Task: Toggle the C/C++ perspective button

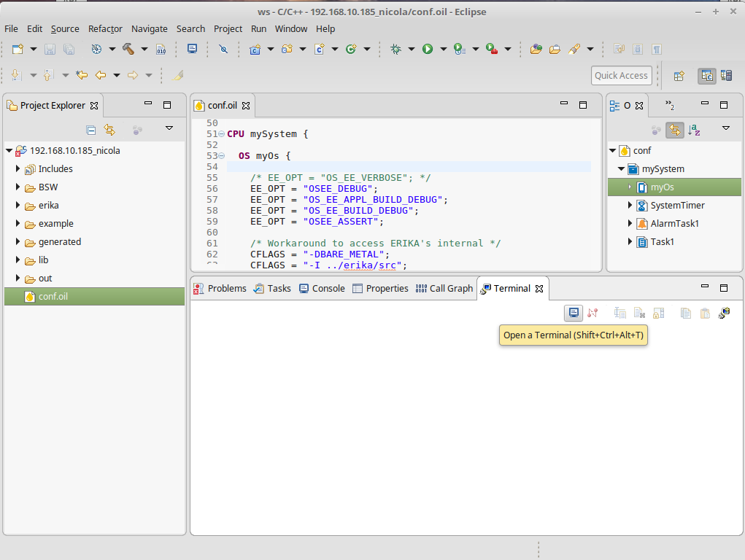Action: pos(707,76)
